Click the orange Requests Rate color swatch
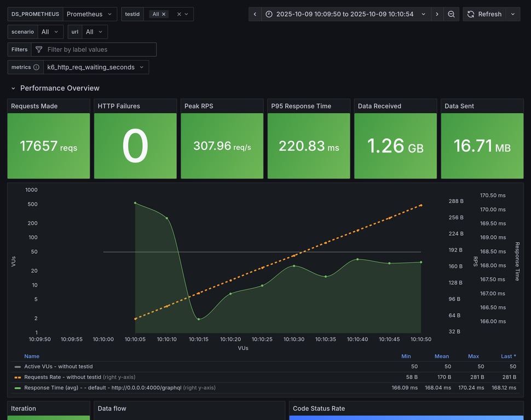This screenshot has height=420, width=531. (x=18, y=377)
